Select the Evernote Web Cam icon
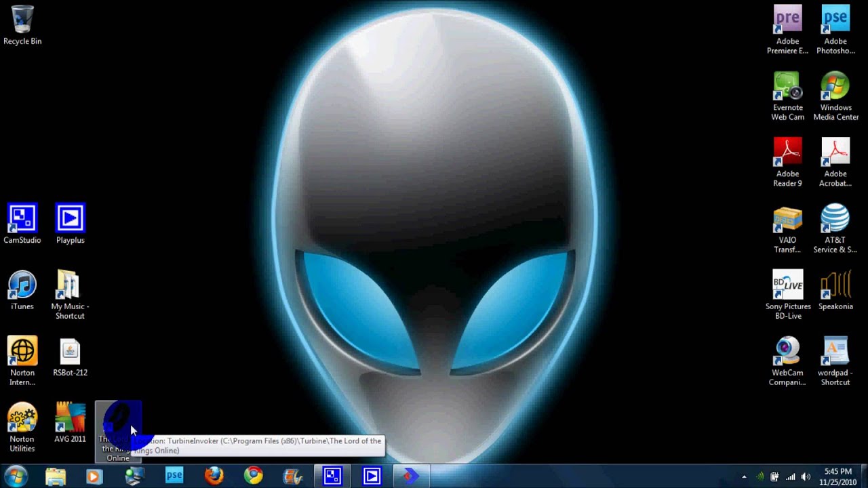 788,96
